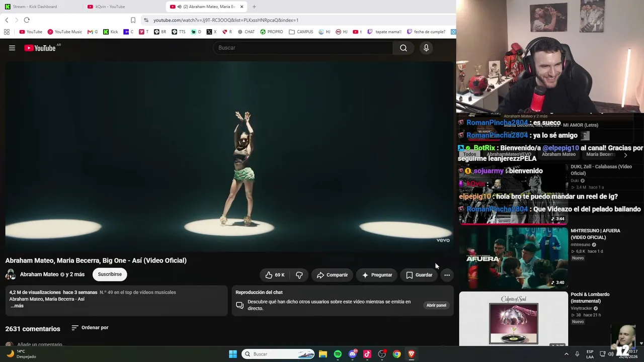Viewport: 644px width, 362px height.
Task: Open Discord from the taskbar
Action: [x=353, y=354]
